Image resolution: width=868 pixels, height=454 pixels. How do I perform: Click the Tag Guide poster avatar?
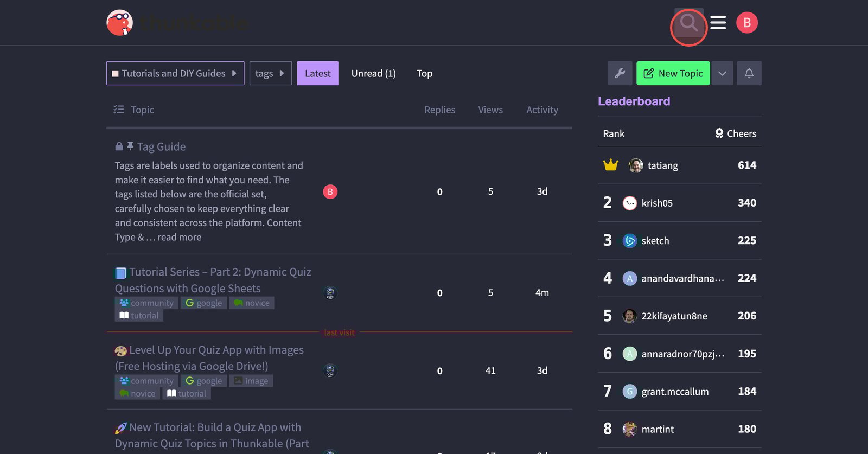330,192
